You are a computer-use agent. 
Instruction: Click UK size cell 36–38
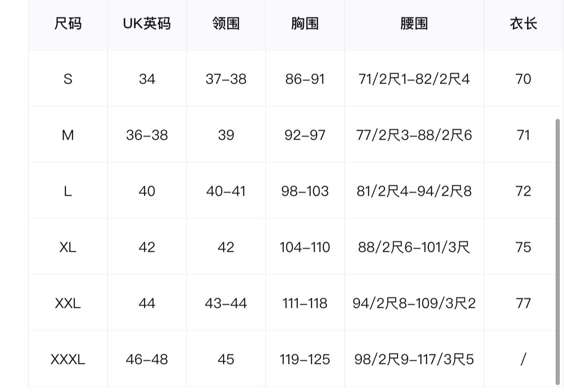tap(147, 135)
